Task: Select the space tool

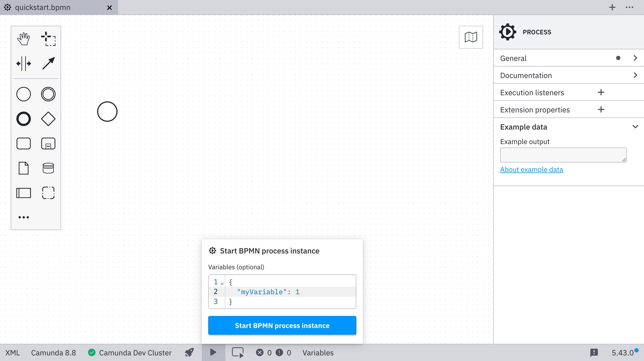Action: [23, 64]
